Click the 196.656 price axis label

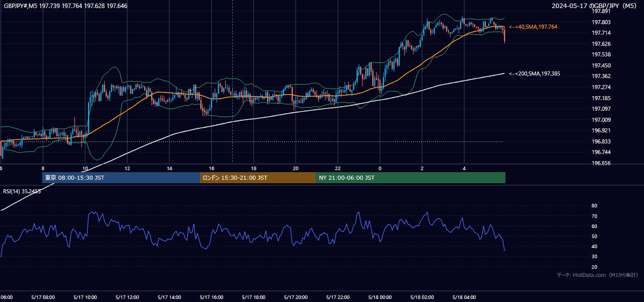[x=601, y=163]
